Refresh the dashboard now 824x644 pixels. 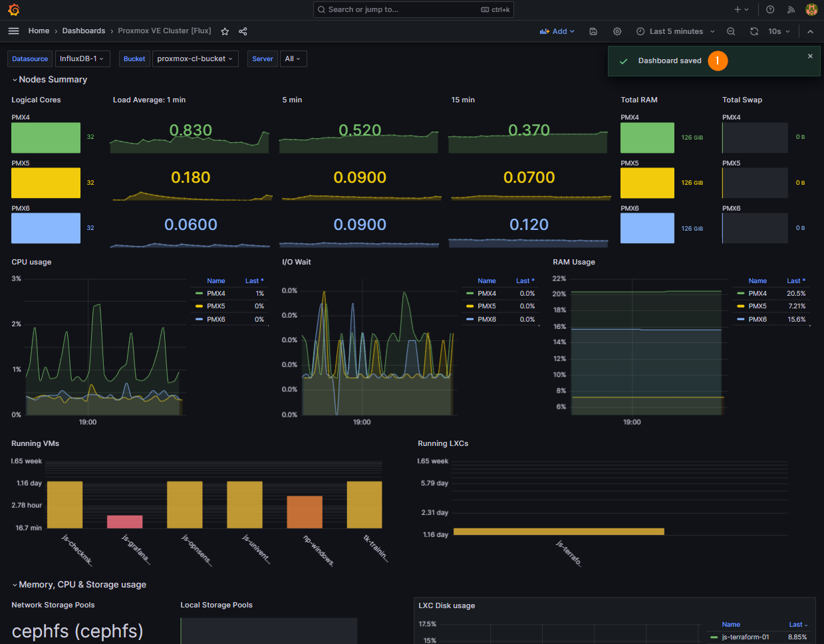[754, 31]
